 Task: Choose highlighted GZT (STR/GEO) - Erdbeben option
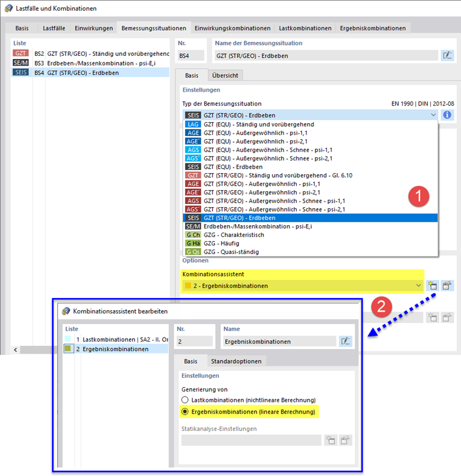(x=311, y=217)
